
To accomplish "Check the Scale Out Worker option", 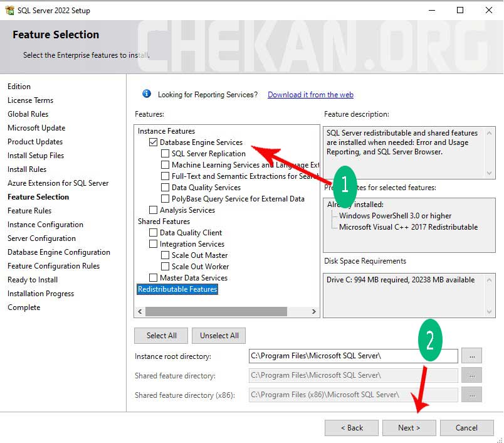I will coord(165,267).
